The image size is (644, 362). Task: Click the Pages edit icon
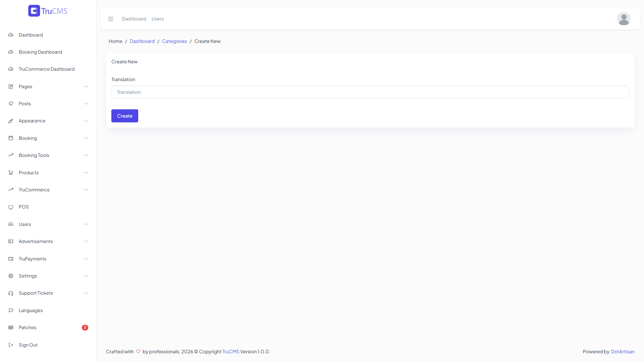tap(11, 86)
